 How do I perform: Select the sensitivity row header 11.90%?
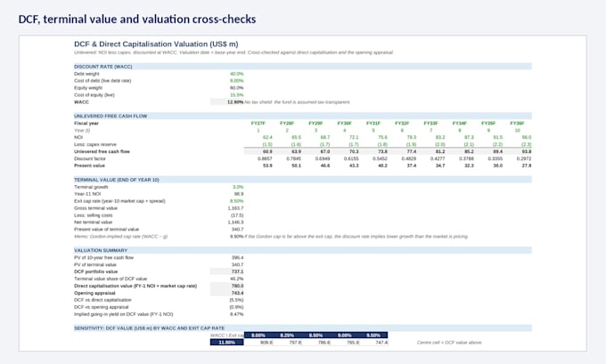pos(227,343)
